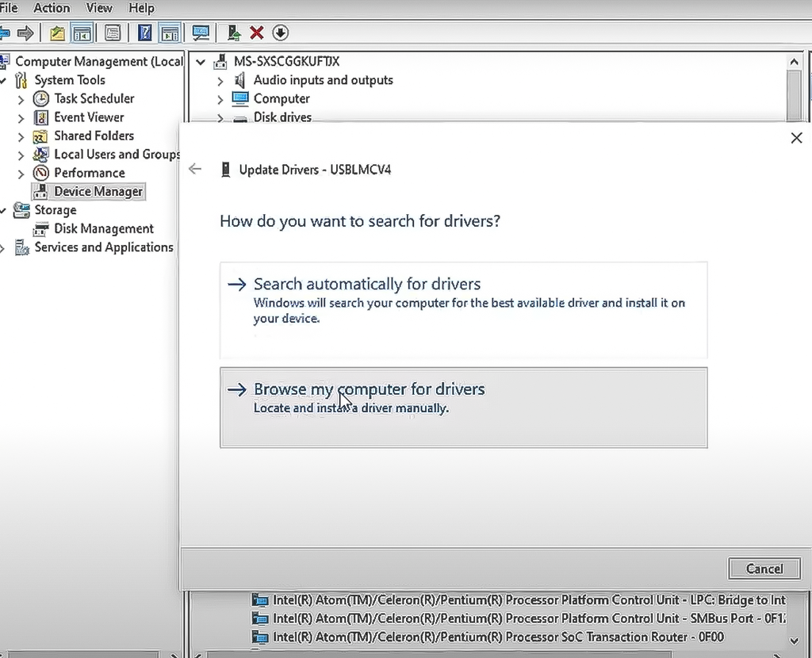Open the View menu
This screenshot has height=658, width=812.
[98, 8]
